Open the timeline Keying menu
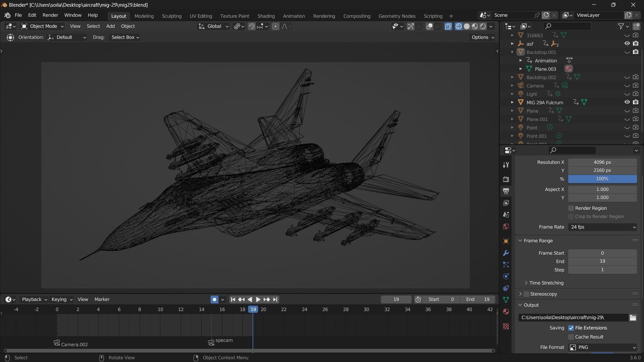Viewport: 644px width, 362px height. click(x=62, y=299)
